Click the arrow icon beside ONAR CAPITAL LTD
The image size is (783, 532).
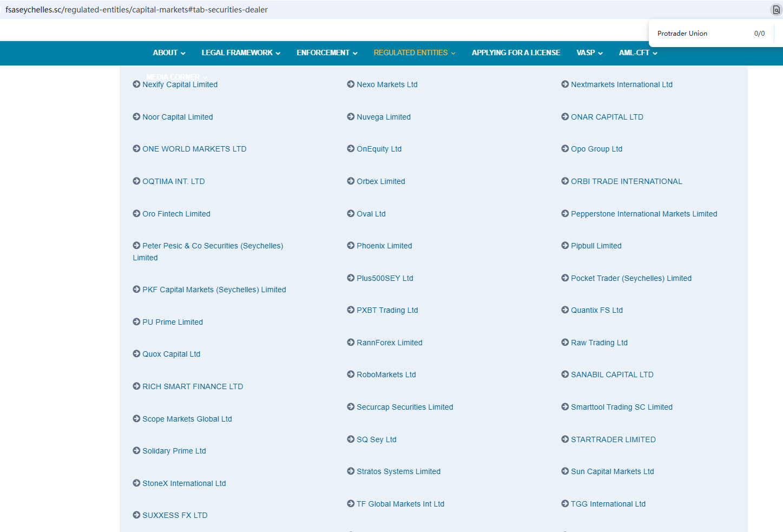[x=565, y=116]
